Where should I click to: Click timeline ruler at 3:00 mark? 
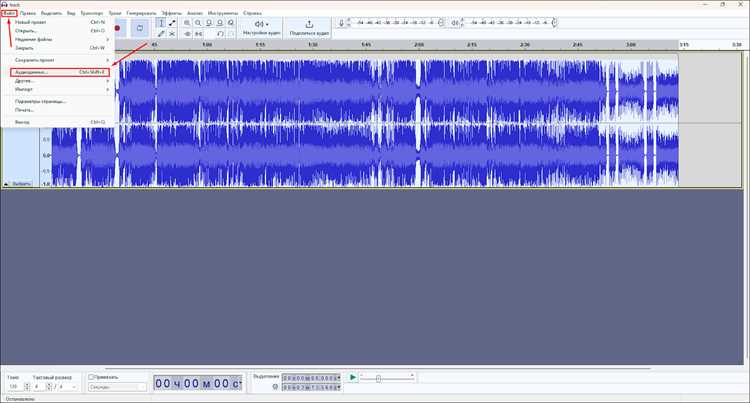[631, 44]
